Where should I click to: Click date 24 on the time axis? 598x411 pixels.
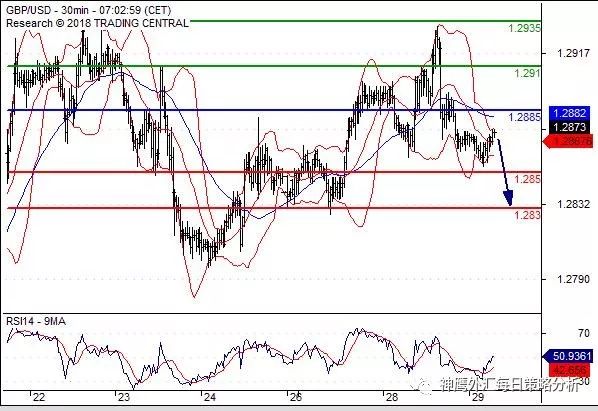click(209, 398)
